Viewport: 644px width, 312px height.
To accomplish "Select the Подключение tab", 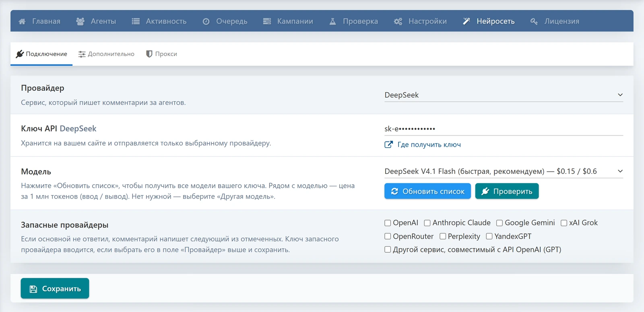I will [41, 54].
